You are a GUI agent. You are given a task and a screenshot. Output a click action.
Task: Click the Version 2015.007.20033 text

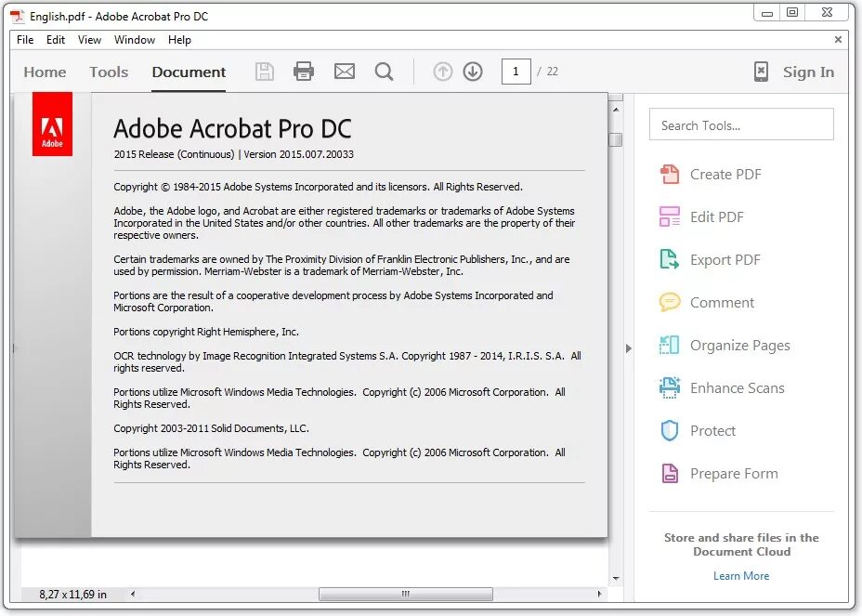click(298, 154)
